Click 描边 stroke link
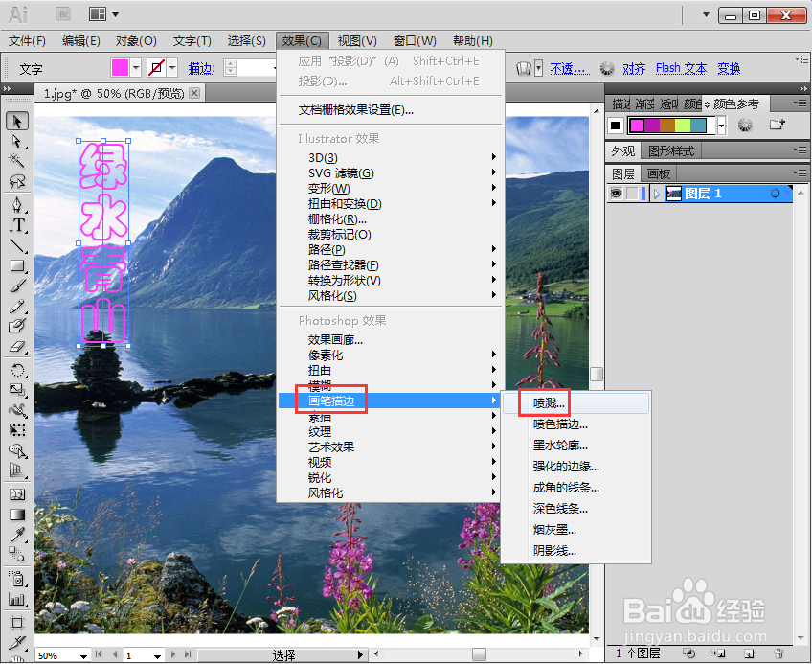 point(201,68)
